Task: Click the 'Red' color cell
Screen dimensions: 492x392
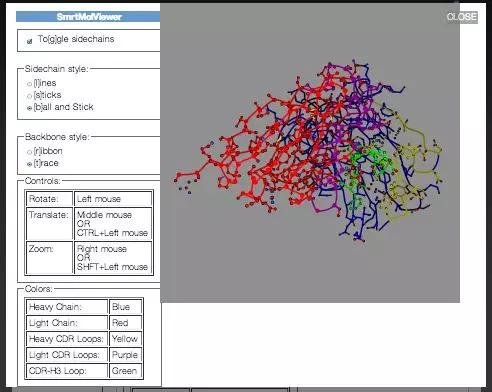Action: point(126,323)
